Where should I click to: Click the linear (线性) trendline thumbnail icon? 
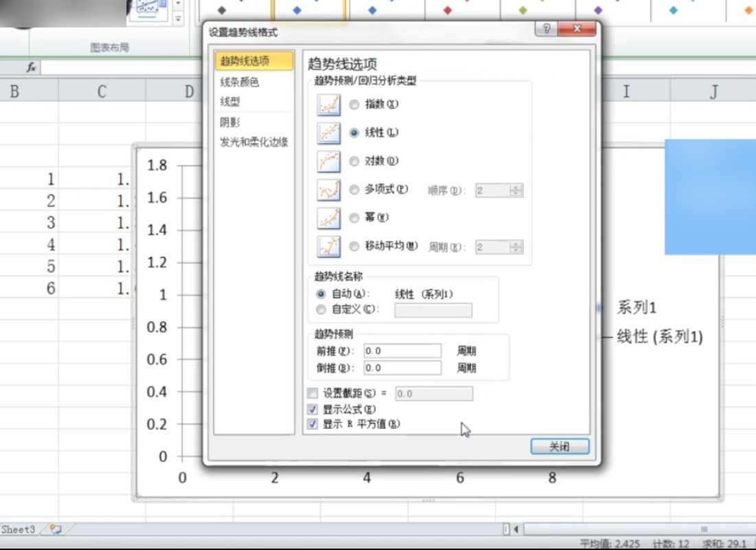point(329,133)
